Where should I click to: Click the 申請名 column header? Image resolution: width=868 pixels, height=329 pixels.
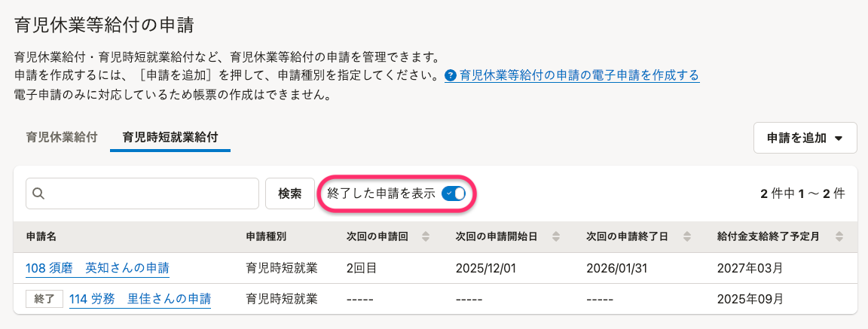(x=41, y=236)
